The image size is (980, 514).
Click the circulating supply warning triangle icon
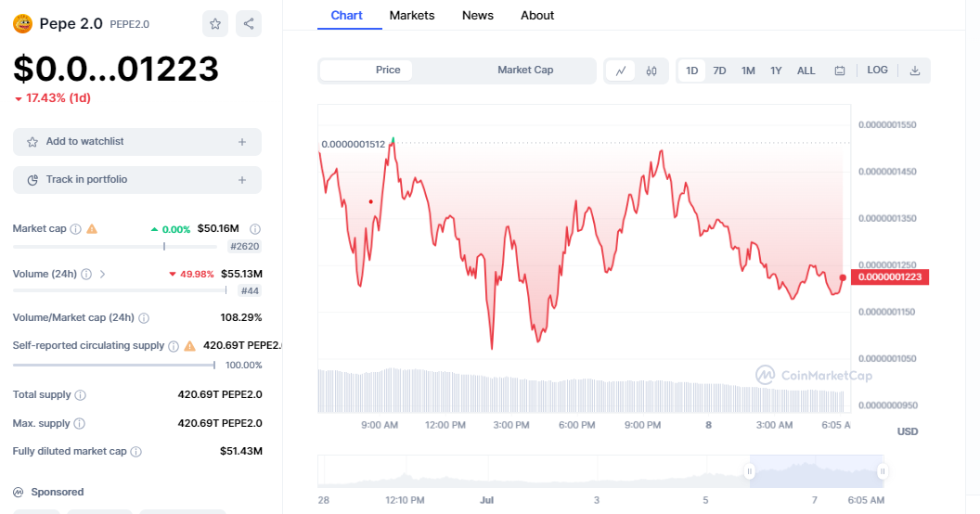[189, 345]
